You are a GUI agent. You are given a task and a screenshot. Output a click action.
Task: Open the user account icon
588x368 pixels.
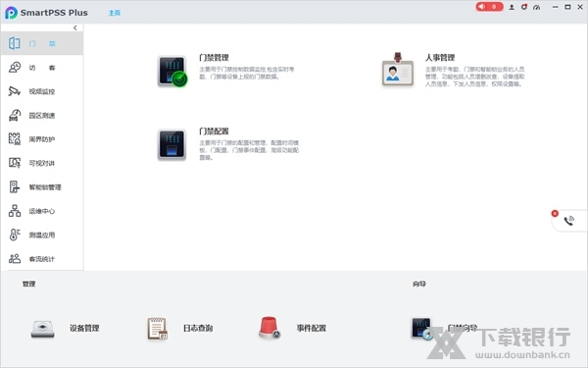(512, 7)
